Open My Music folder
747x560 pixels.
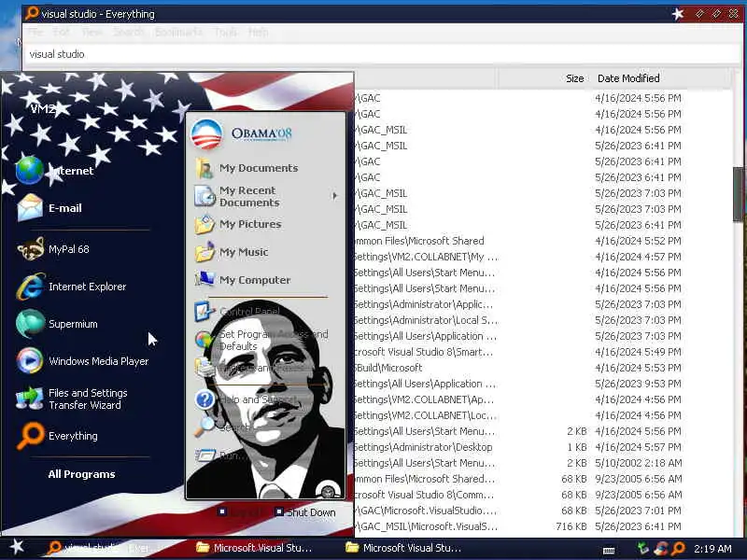232,252
